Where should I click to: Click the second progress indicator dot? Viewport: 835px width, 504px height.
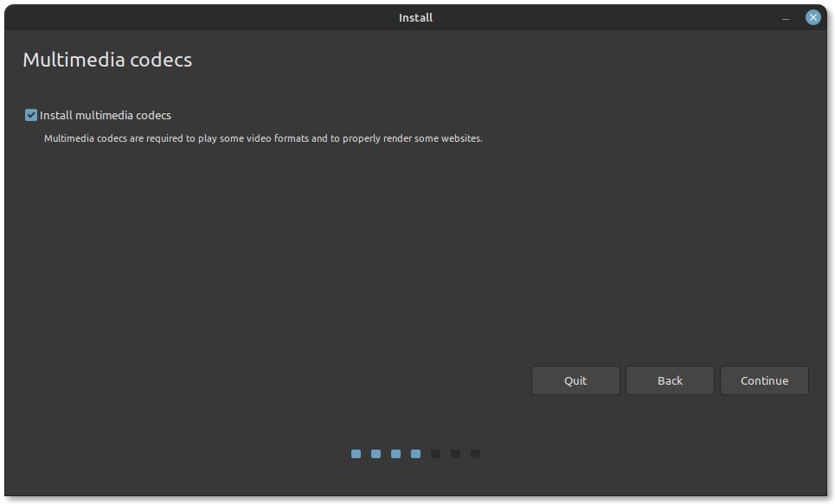(x=376, y=453)
